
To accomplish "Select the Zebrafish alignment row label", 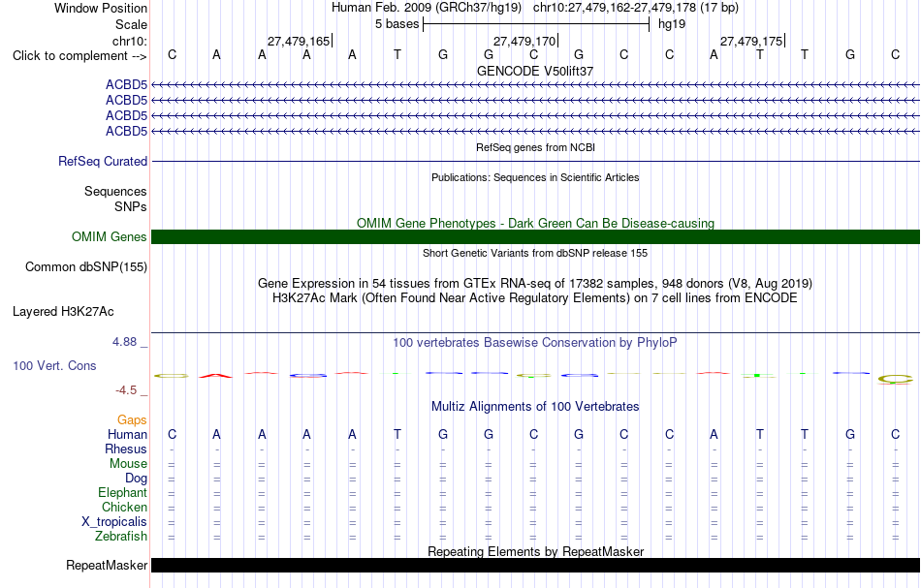I will coord(121,536).
